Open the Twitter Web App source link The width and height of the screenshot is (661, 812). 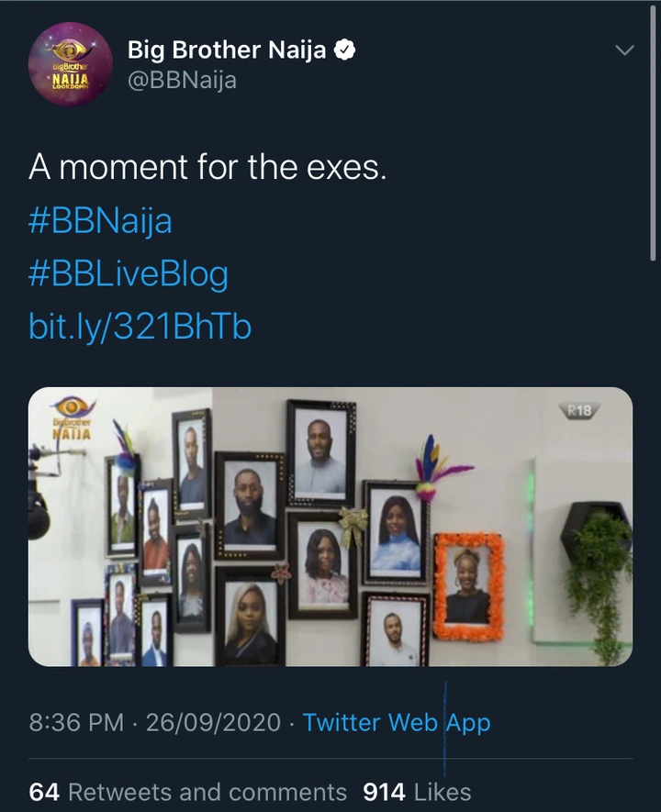click(397, 722)
